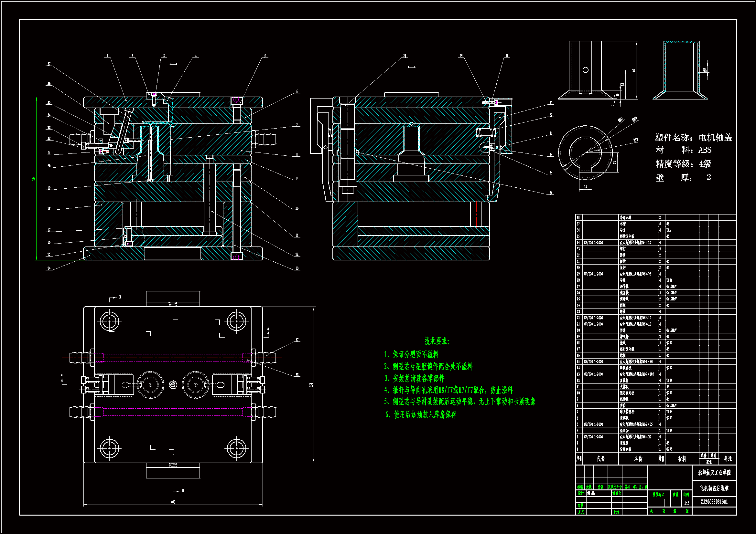This screenshot has height=534, width=756.
Task: Click the 材料：ABS material annotation
Action: click(683, 150)
